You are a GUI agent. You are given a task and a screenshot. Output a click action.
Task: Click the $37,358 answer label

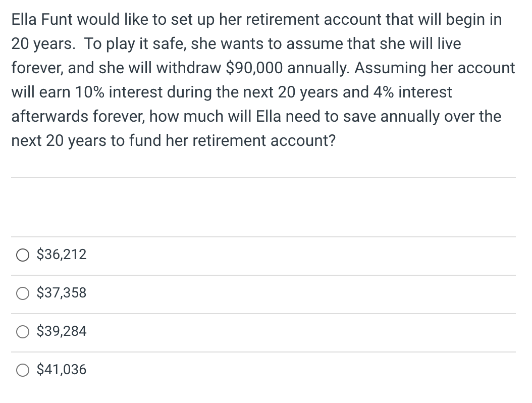61,293
